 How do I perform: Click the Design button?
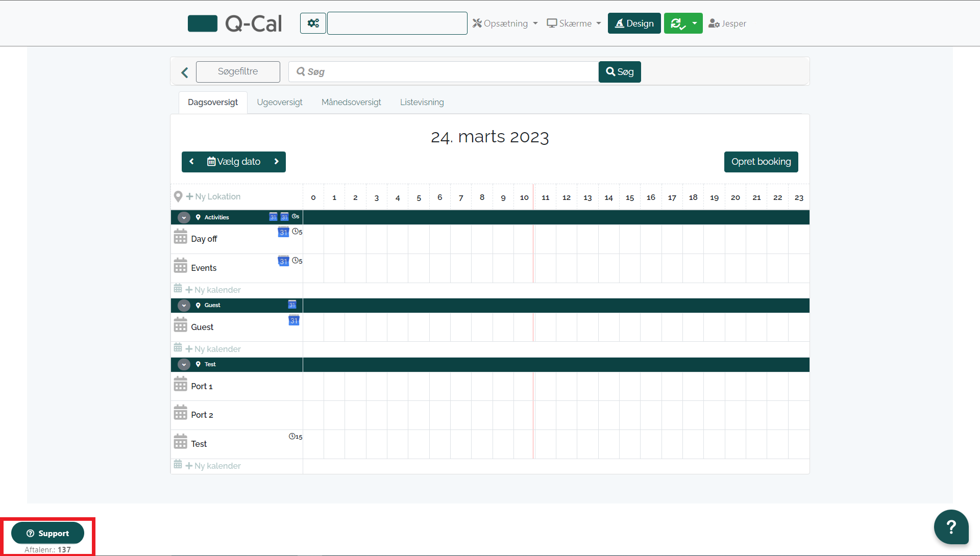coord(634,23)
